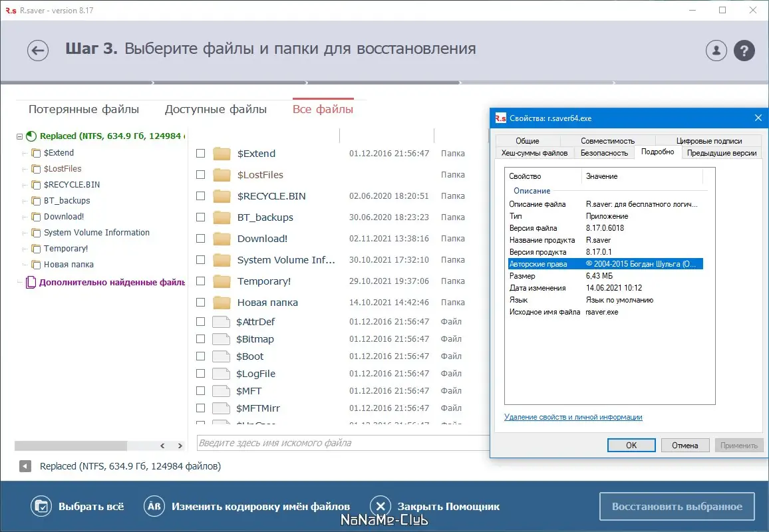Click Изменить кодировку имён файлов
769x532 pixels.
(x=261, y=507)
